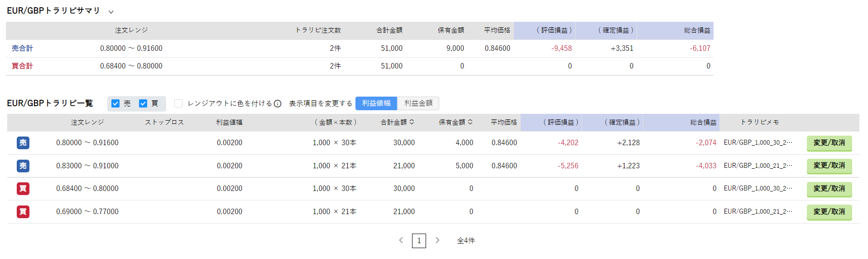Click the red 買 badge on the 0.69000～0.77000 row
Viewport: 868px width, 259px height.
click(x=23, y=212)
